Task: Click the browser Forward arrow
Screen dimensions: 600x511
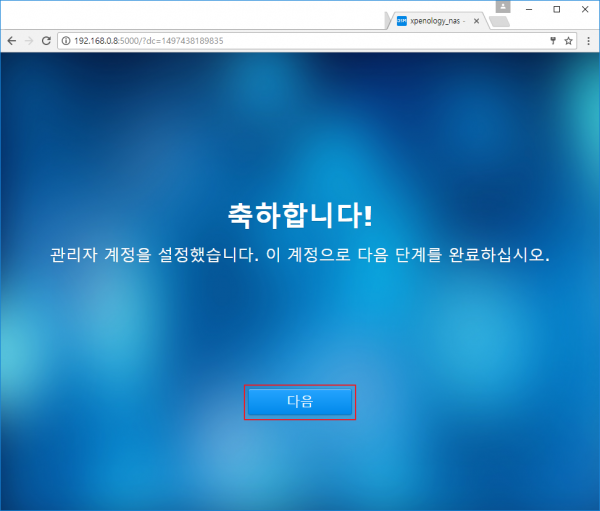Action: pos(29,41)
